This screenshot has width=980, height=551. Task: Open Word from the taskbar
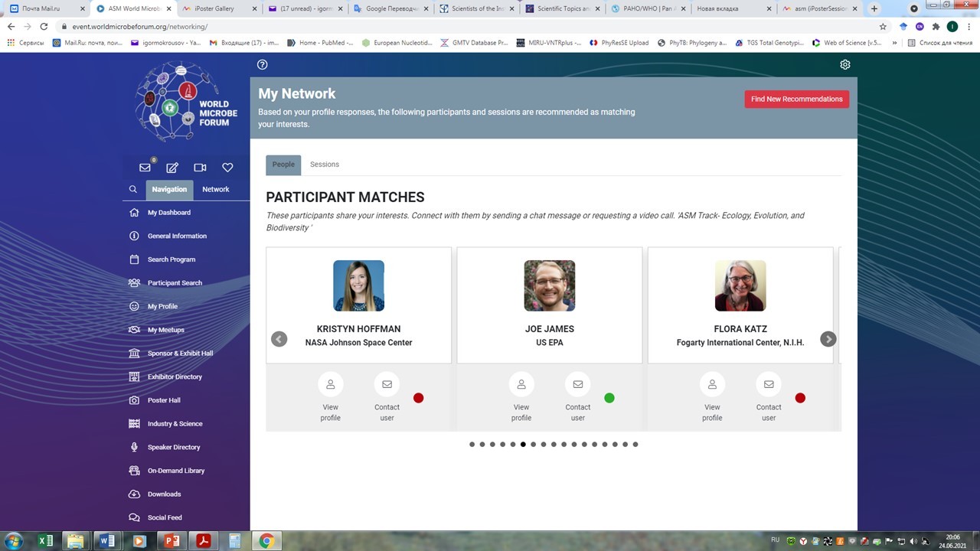point(107,541)
